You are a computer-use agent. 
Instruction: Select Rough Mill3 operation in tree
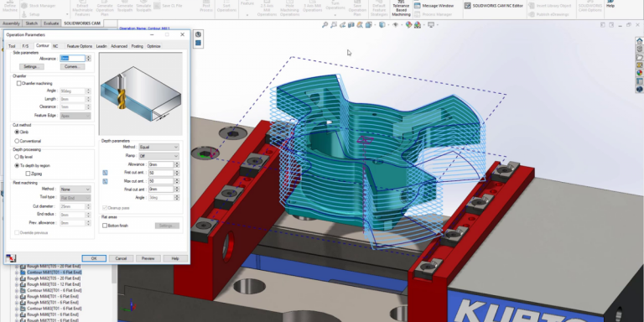tap(54, 284)
